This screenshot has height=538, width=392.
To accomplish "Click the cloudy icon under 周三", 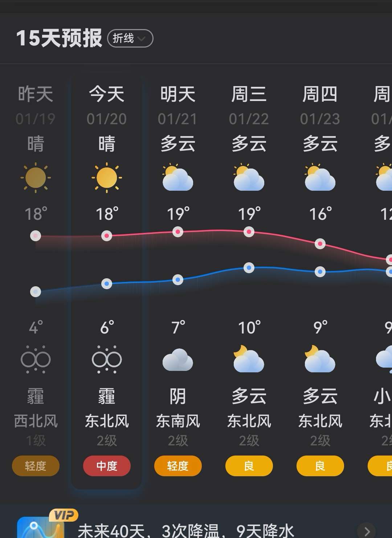I will (249, 178).
